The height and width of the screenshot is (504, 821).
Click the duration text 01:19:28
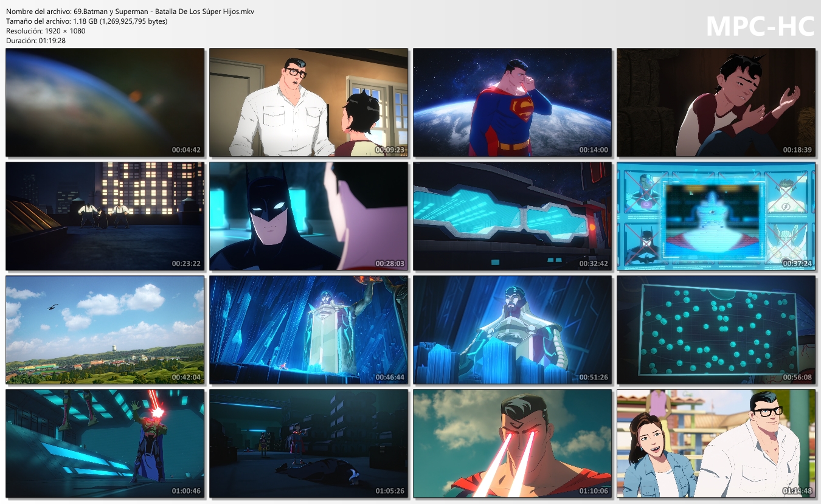52,41
